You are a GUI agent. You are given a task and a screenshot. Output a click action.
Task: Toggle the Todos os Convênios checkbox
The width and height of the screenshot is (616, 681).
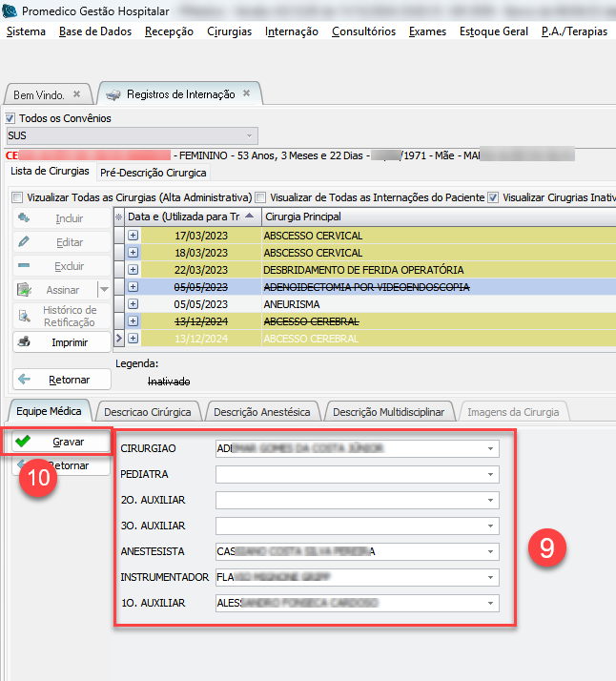pyautogui.click(x=11, y=118)
